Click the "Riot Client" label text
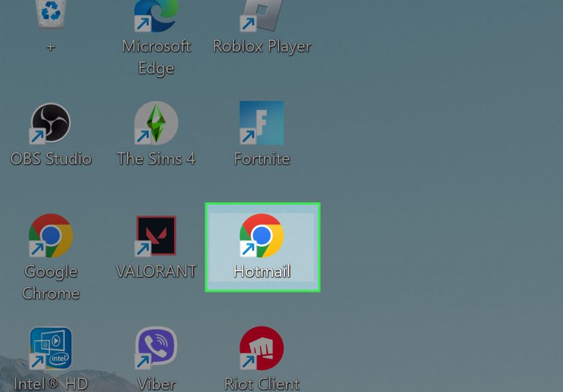The width and height of the screenshot is (563, 392). pos(262,384)
